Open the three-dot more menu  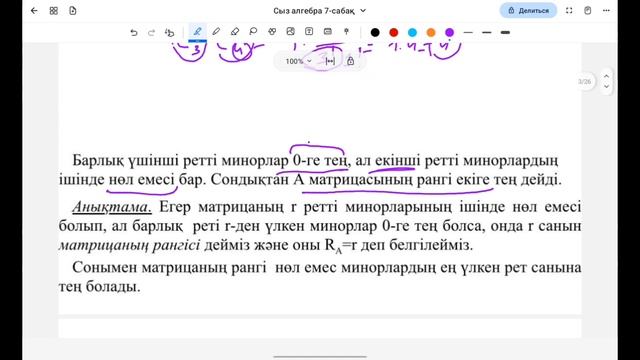[x=606, y=11]
